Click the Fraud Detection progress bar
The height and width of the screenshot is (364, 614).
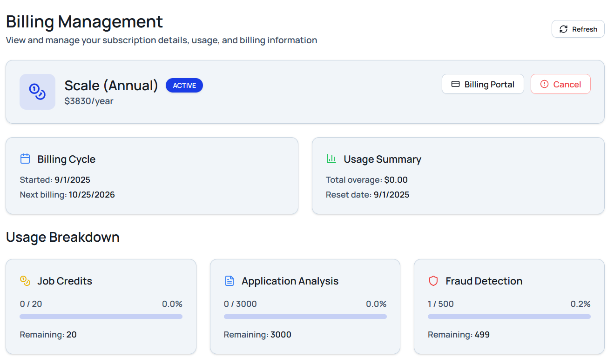tap(509, 317)
